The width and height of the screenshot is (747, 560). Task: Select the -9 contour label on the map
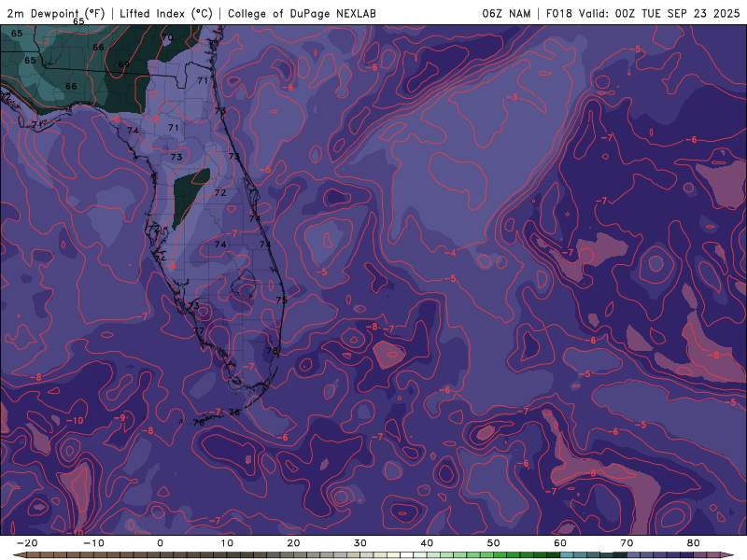[120, 417]
